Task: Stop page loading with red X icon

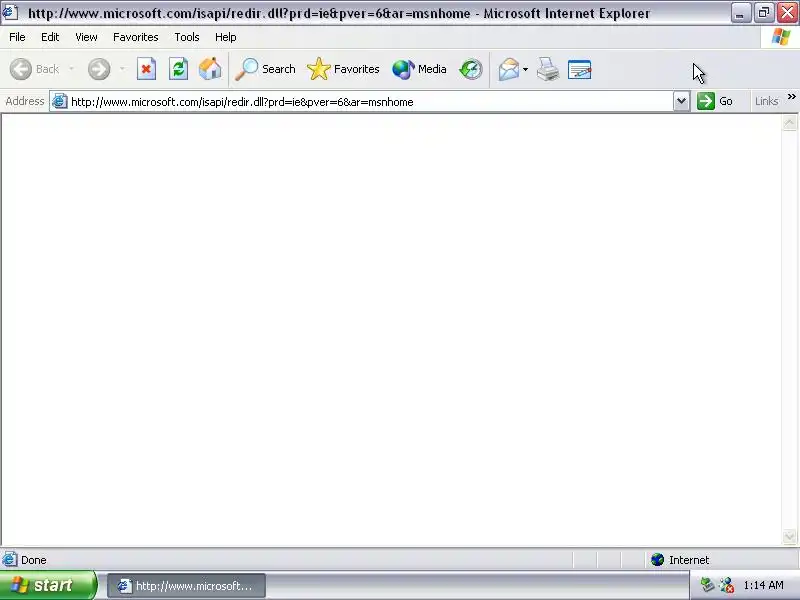Action: 146,69
